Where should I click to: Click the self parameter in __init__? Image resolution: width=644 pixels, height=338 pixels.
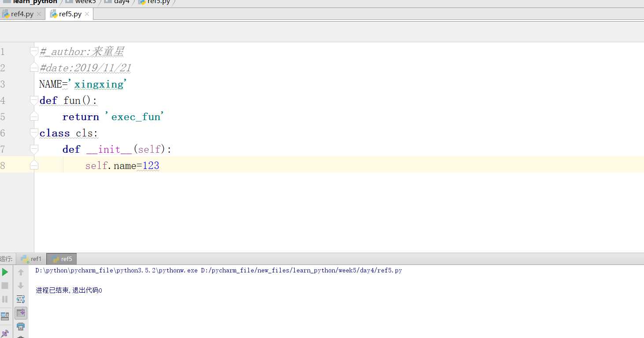149,149
